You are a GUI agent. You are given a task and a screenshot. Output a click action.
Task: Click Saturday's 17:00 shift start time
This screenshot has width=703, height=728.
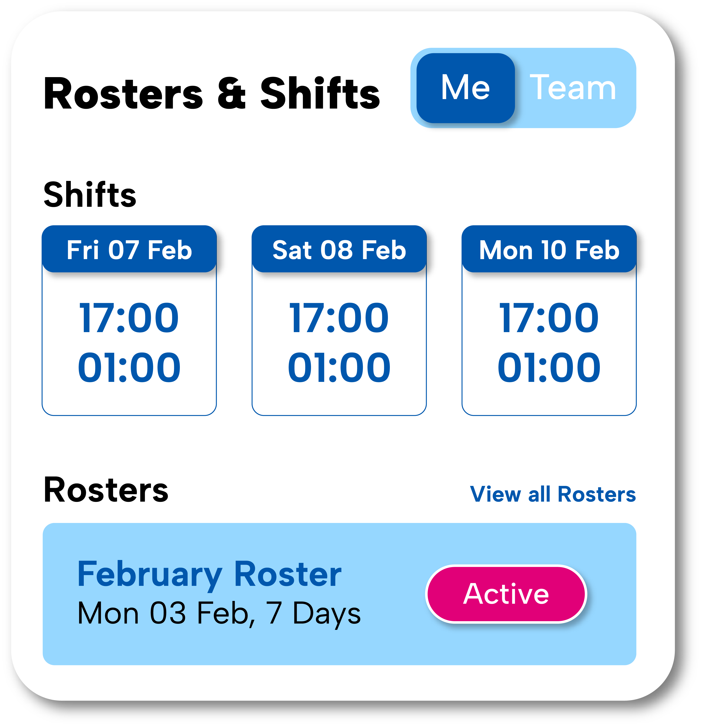tap(339, 318)
